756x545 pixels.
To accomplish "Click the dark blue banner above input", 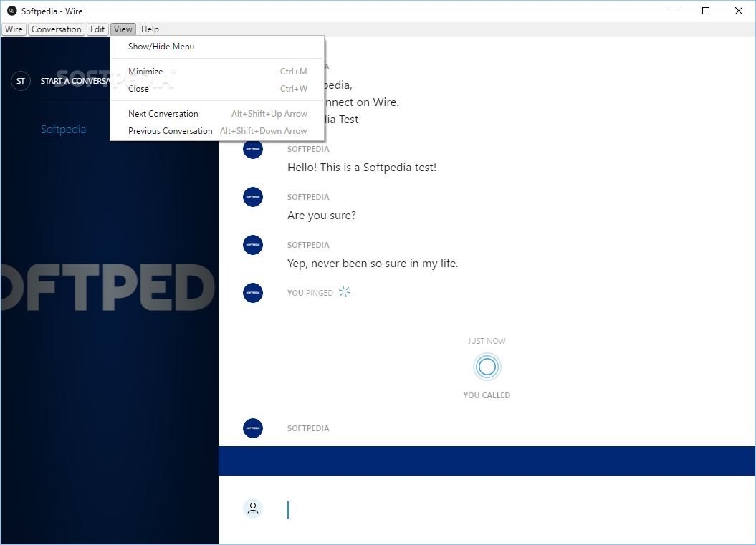I will pos(487,460).
